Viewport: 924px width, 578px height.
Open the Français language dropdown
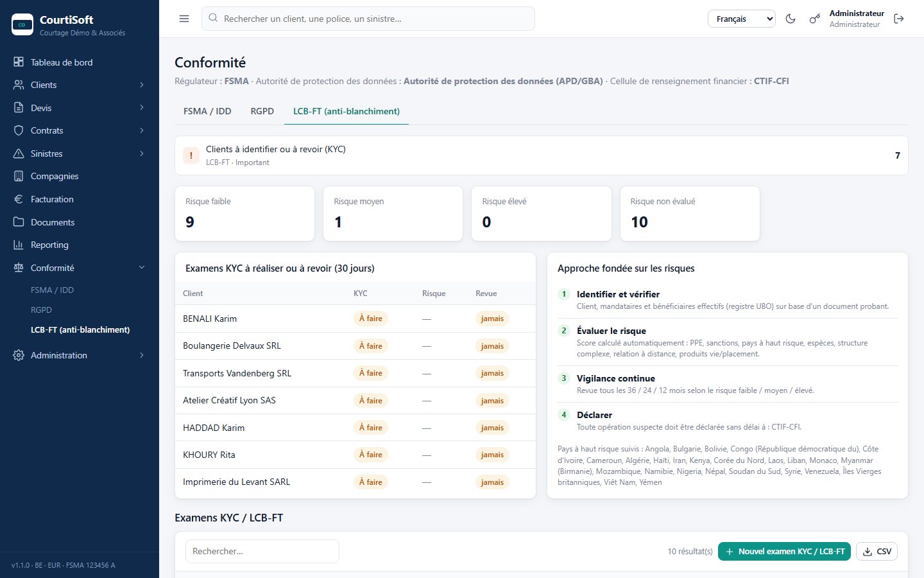coord(742,19)
